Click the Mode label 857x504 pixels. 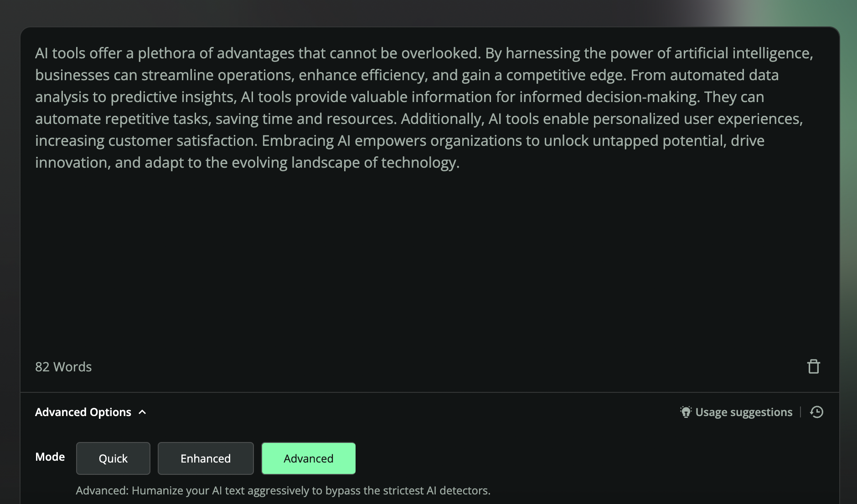pos(50,457)
